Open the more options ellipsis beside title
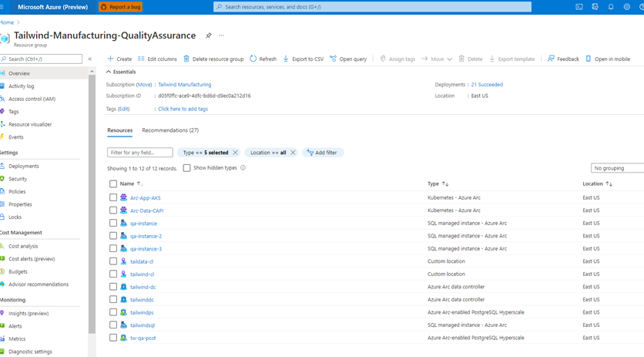644x357 pixels. click(x=221, y=35)
